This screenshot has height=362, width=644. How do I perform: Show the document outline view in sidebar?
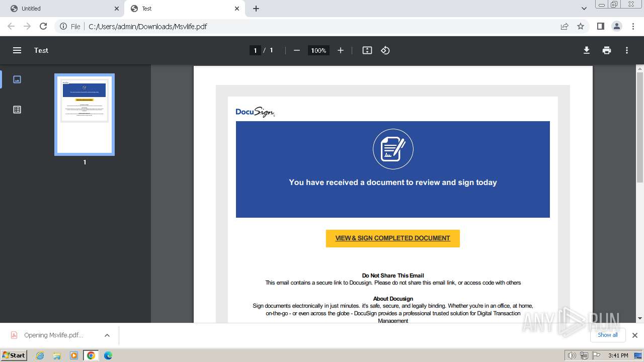coord(17,110)
